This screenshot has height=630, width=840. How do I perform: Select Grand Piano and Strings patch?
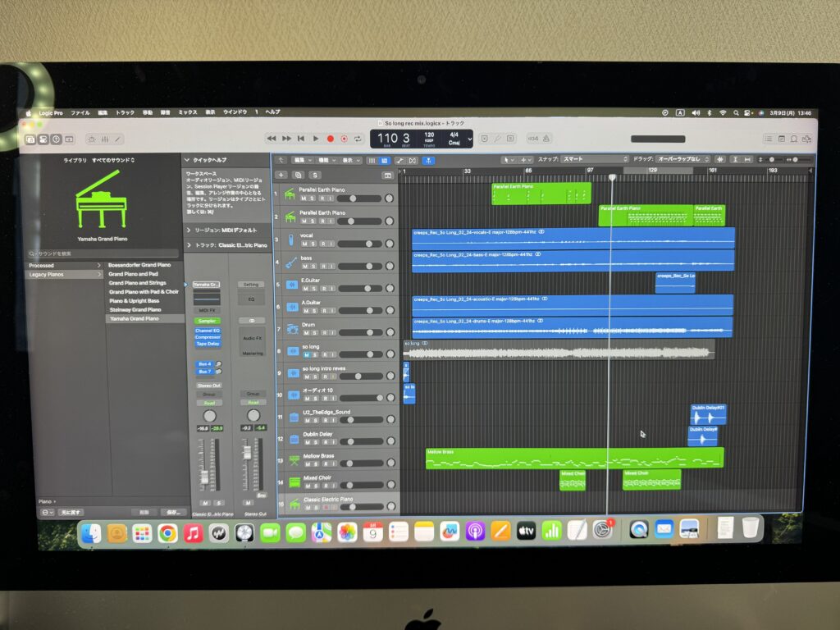tap(138, 283)
